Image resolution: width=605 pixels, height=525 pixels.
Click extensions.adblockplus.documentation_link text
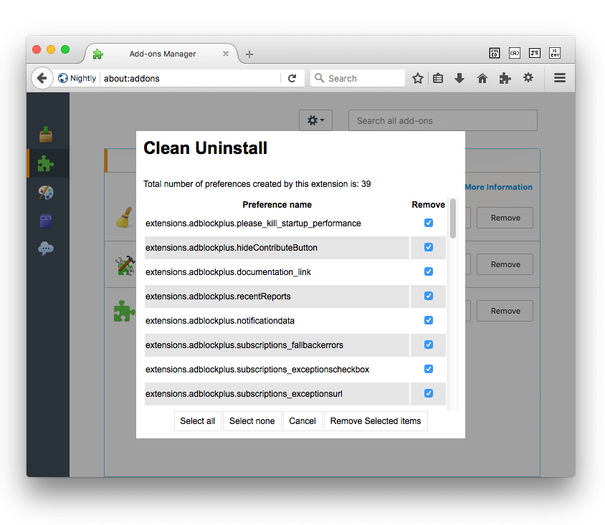(228, 272)
